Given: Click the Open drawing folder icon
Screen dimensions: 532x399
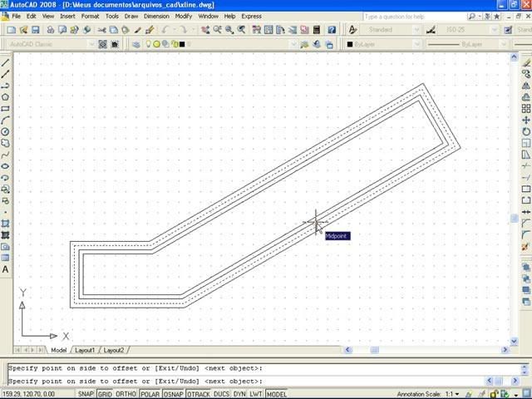Looking at the screenshot, I should (23, 30).
